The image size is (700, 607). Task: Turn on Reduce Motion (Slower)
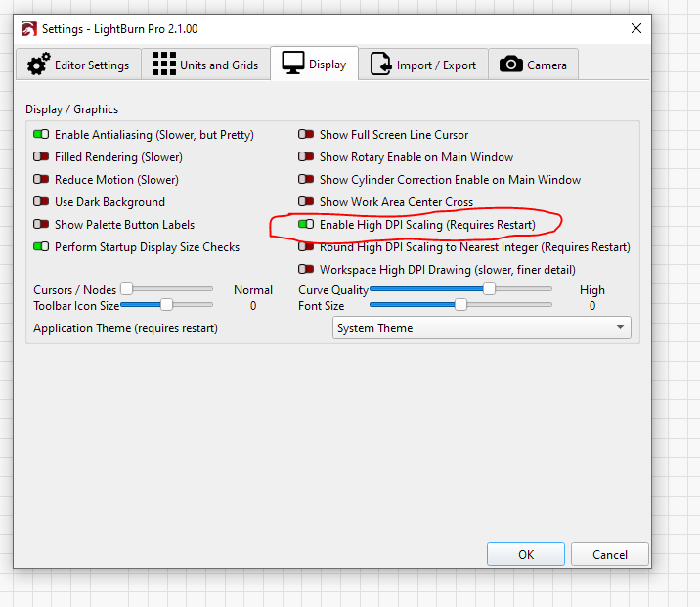(41, 179)
